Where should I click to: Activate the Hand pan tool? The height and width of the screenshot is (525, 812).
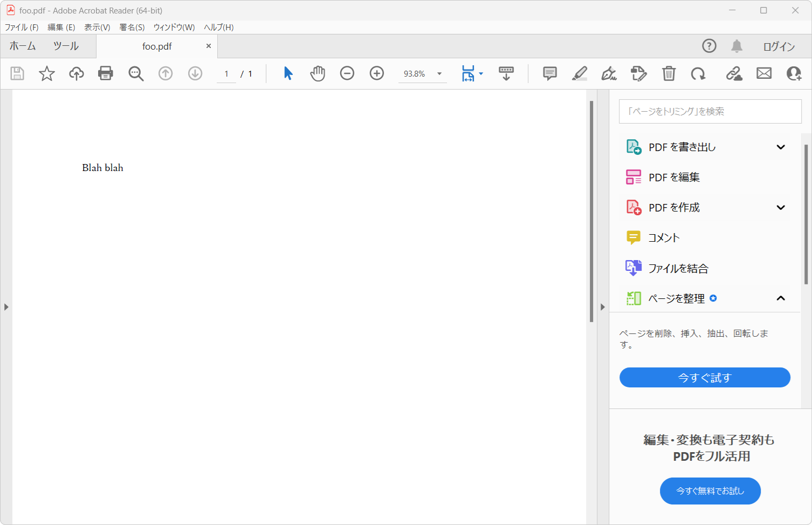point(318,73)
